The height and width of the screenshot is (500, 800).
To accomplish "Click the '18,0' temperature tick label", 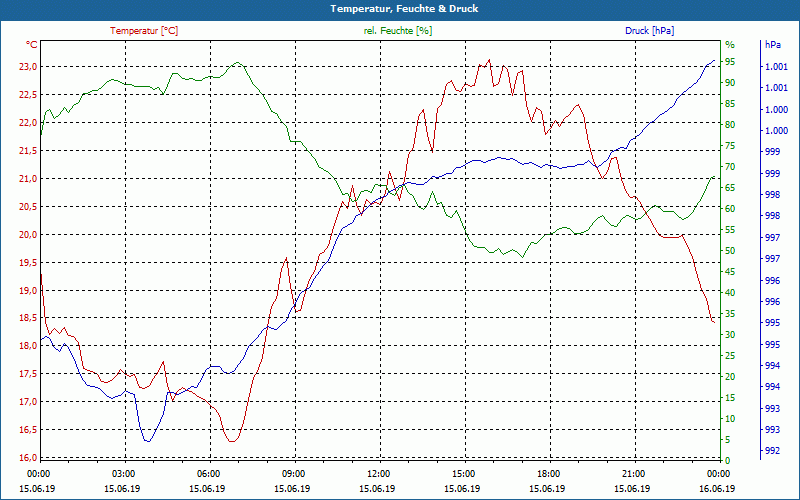I will point(28,346).
